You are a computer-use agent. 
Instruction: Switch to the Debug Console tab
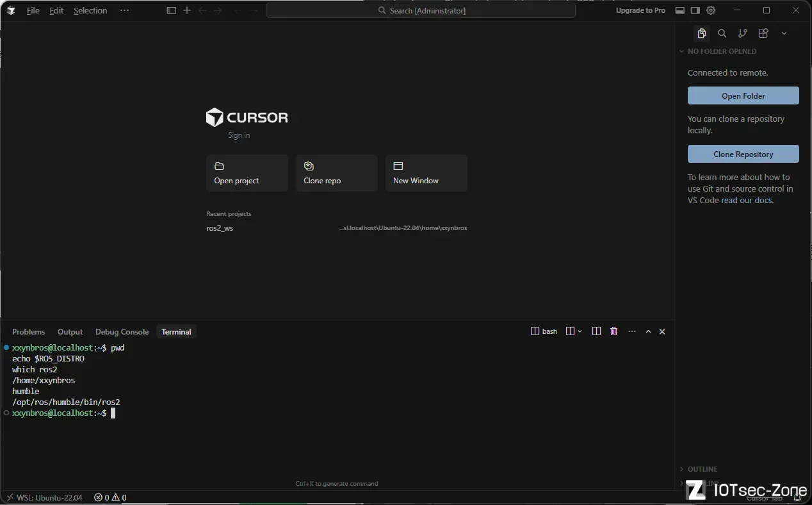(122, 331)
